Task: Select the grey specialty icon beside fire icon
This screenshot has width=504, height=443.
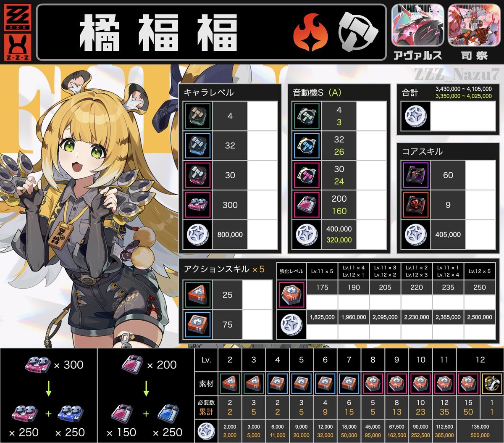Action: (x=358, y=32)
